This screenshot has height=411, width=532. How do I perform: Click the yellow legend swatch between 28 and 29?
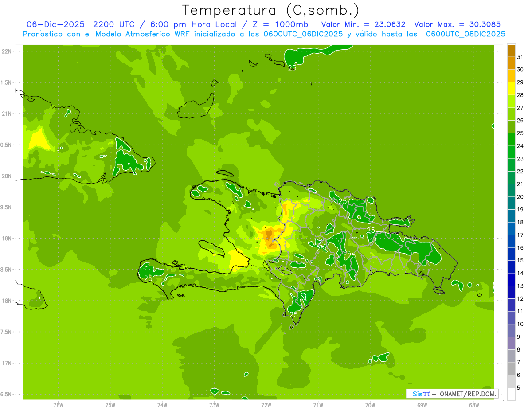511,89
